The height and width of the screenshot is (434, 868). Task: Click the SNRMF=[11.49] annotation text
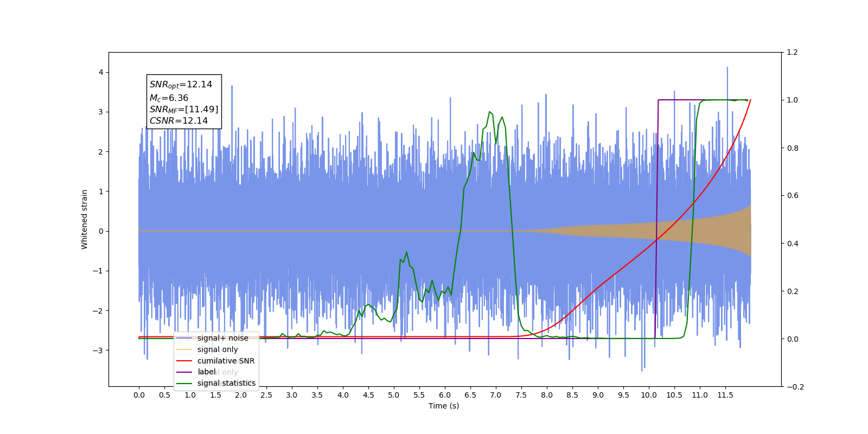pyautogui.click(x=184, y=110)
